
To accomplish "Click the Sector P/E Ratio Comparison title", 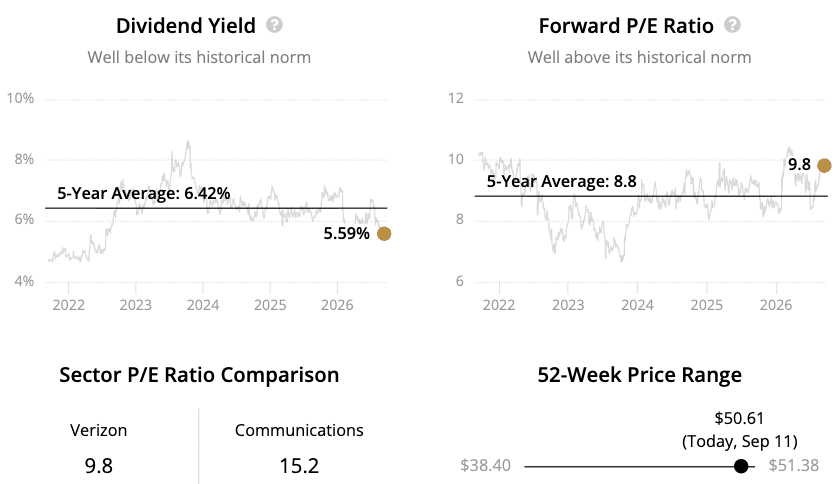I will click(x=199, y=375).
